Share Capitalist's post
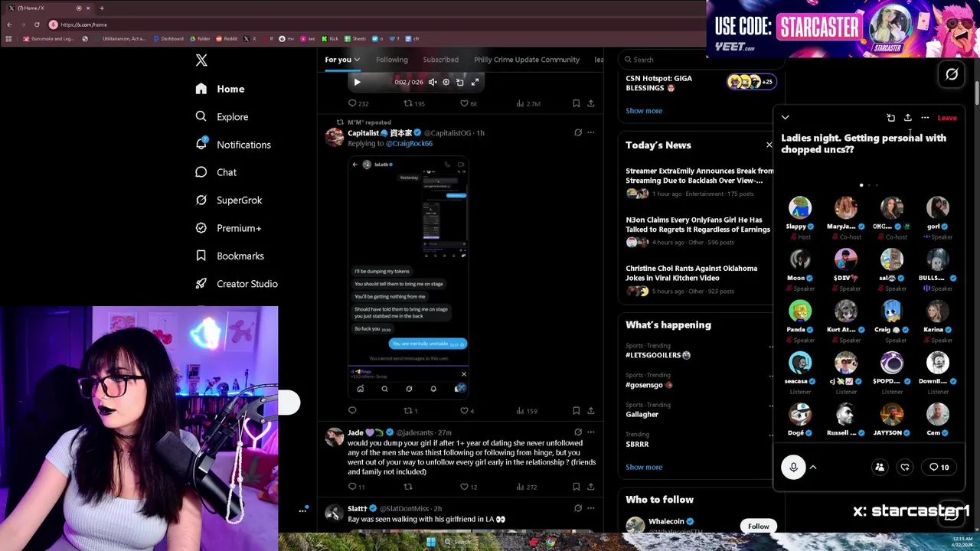Screen dimensions: 980x551 tap(591, 411)
